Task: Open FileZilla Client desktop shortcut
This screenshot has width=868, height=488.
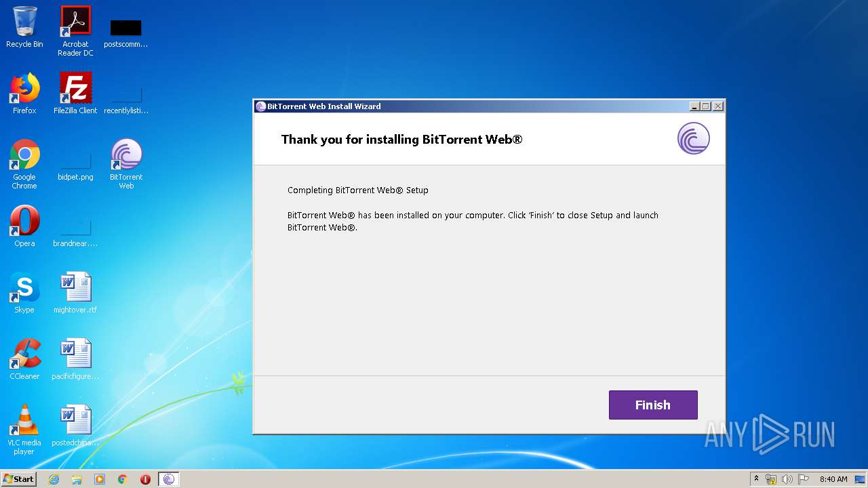Action: [x=75, y=93]
